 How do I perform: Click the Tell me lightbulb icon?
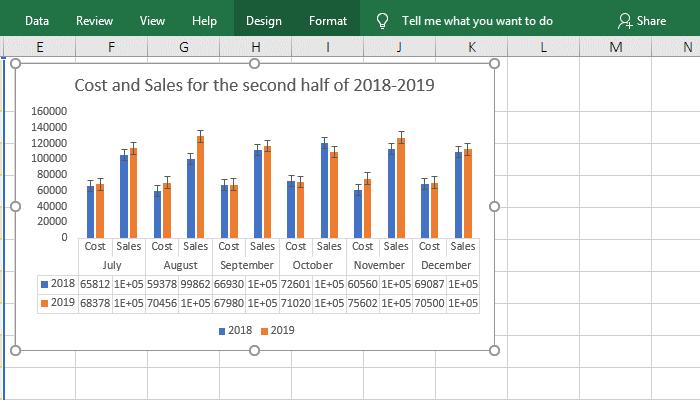[x=382, y=20]
